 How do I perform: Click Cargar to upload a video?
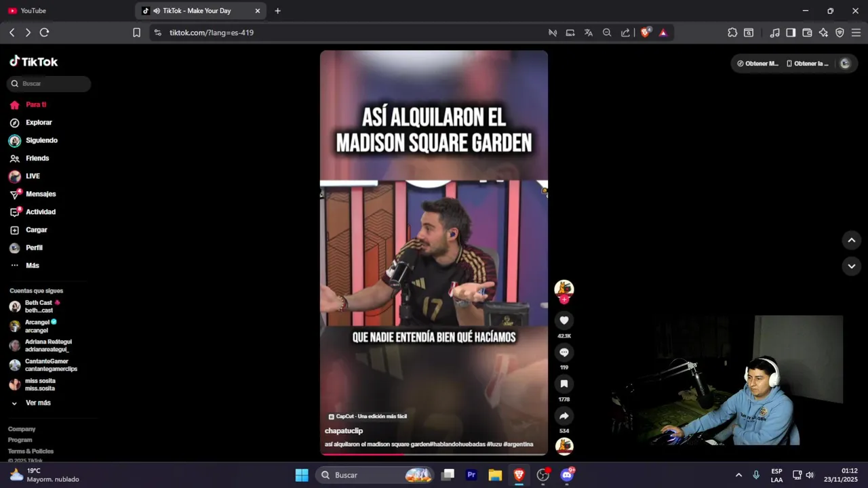click(x=28, y=230)
